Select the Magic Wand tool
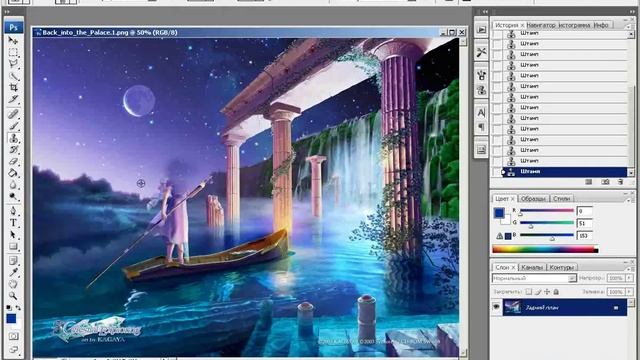Image resolution: width=640 pixels, height=360 pixels. point(13,76)
